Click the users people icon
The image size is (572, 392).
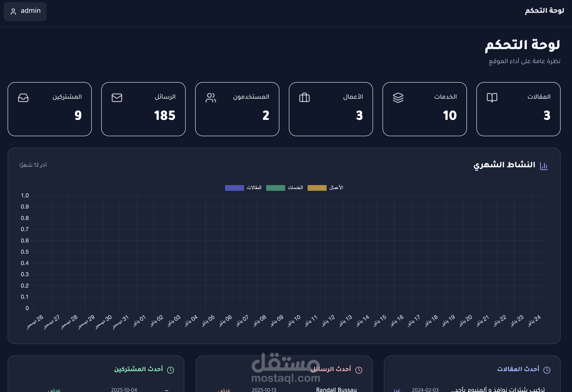pyautogui.click(x=211, y=98)
